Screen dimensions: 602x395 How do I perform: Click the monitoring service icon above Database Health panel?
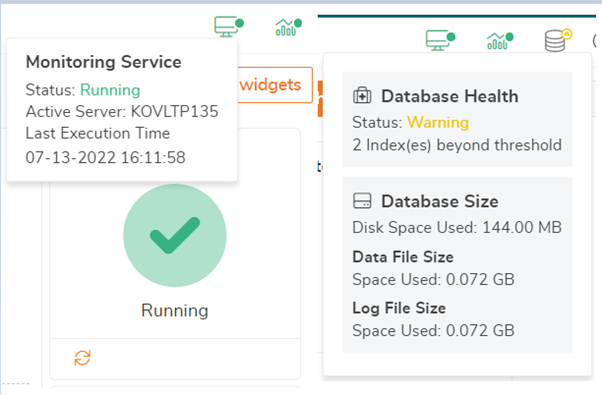click(440, 40)
